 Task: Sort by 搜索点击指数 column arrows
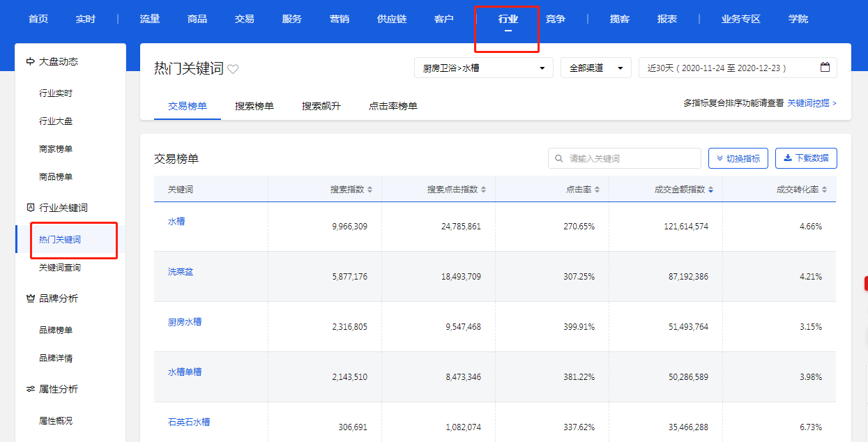pyautogui.click(x=484, y=190)
